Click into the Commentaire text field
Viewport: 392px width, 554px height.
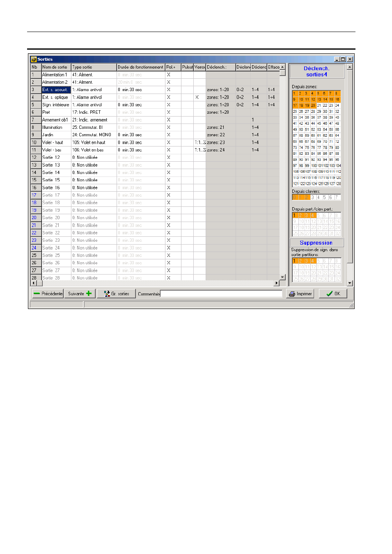tap(221, 294)
